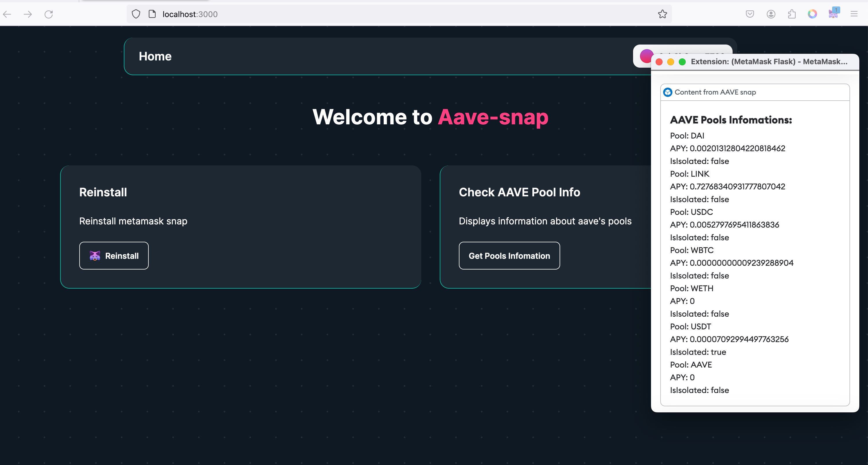Click MetaMask popup window title bar text
This screenshot has width=868, height=465.
[x=769, y=62]
